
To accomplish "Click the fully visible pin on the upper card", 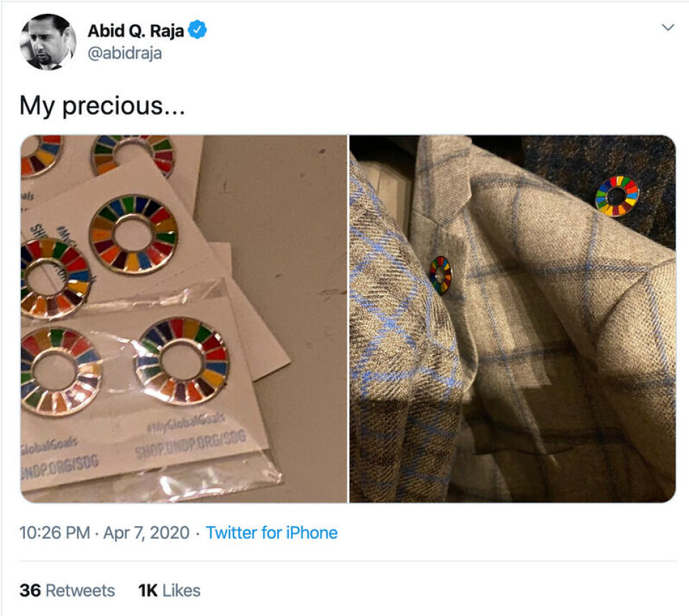I will pyautogui.click(x=133, y=233).
